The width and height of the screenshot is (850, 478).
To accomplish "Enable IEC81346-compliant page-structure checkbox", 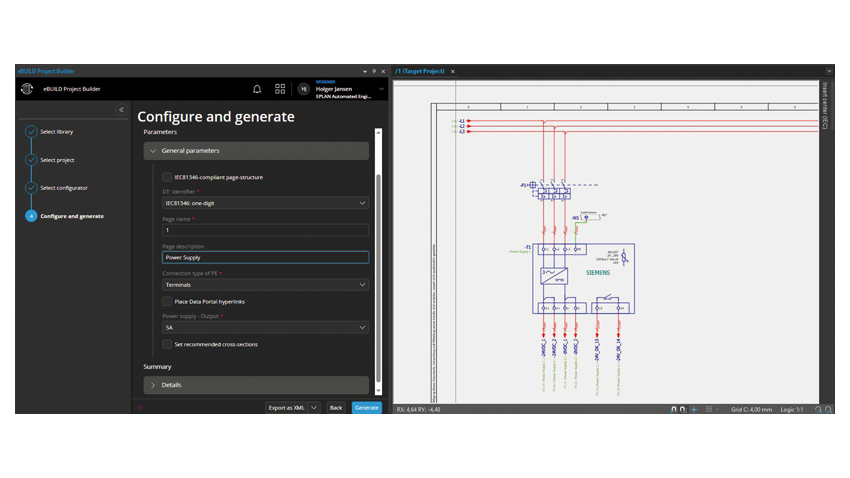I will click(167, 177).
